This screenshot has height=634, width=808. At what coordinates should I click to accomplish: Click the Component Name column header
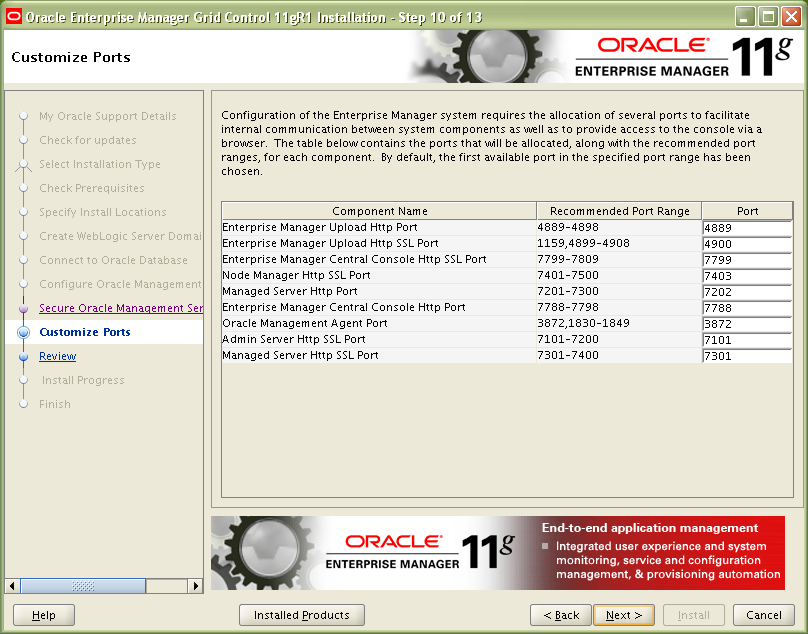pyautogui.click(x=379, y=211)
